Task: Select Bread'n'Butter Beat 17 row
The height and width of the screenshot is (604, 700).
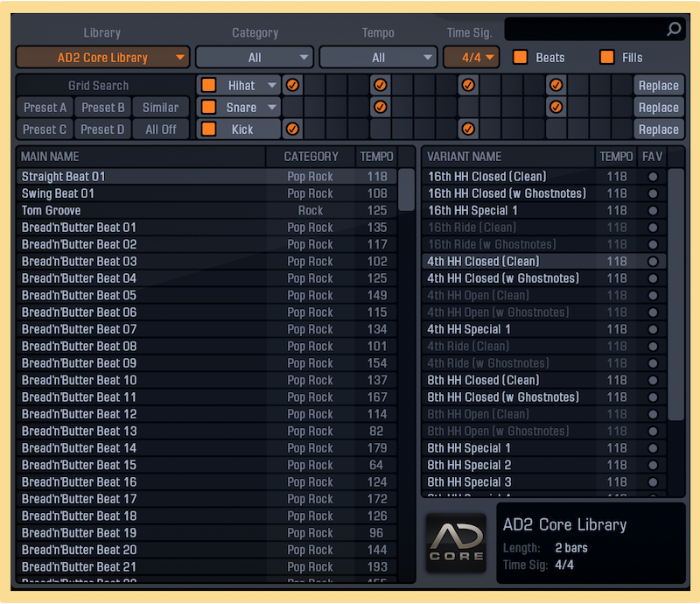Action: 206,499
